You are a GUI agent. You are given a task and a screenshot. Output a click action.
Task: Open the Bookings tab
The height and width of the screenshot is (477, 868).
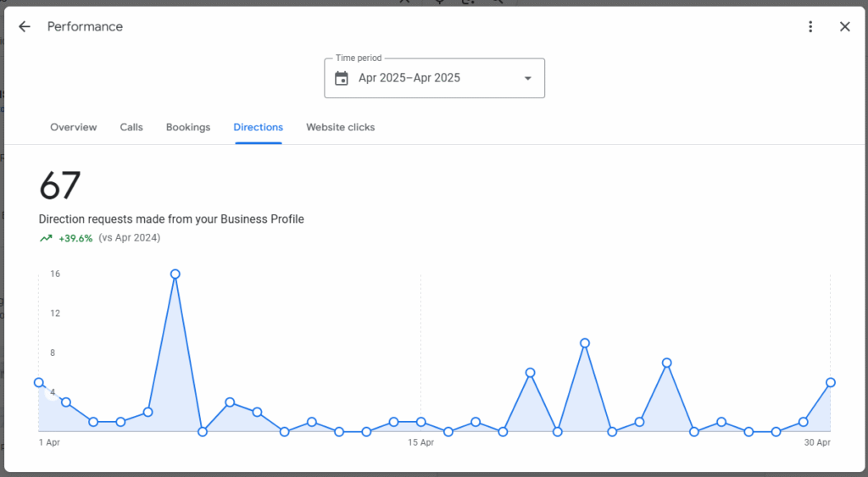pos(188,127)
